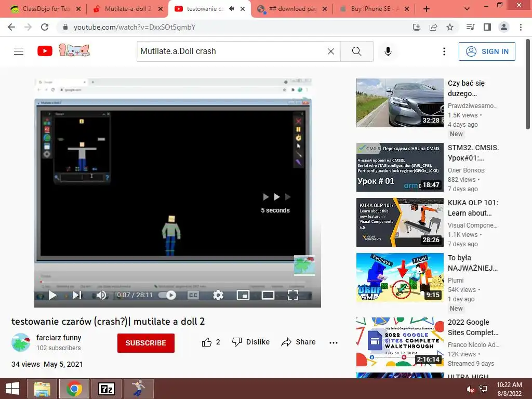Image resolution: width=532 pixels, height=399 pixels.
Task: Enter full screen mode
Action: coord(293,295)
